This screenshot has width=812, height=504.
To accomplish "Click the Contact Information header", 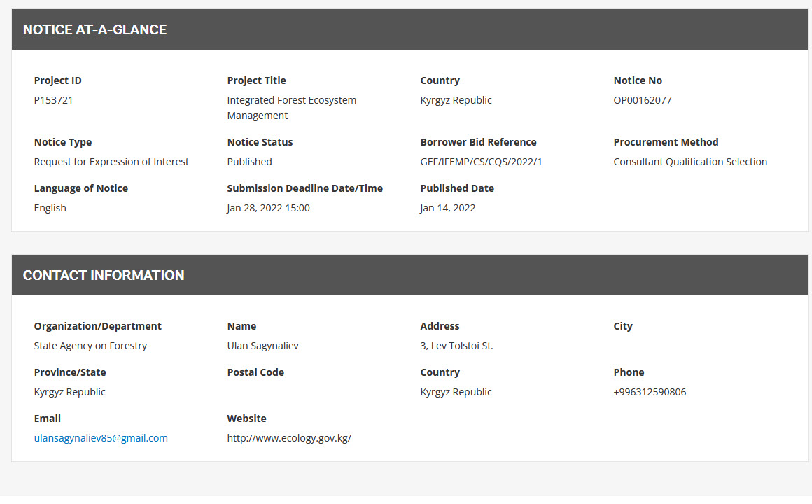I will tap(104, 275).
